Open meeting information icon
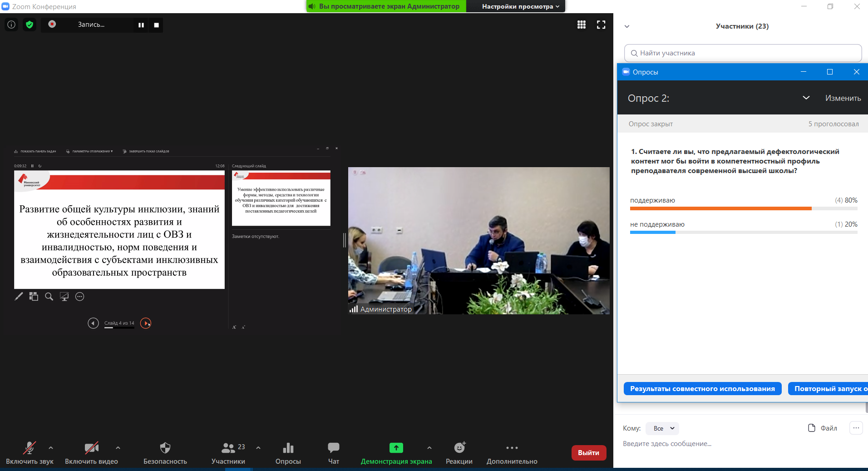This screenshot has width=868, height=471. tap(11, 25)
